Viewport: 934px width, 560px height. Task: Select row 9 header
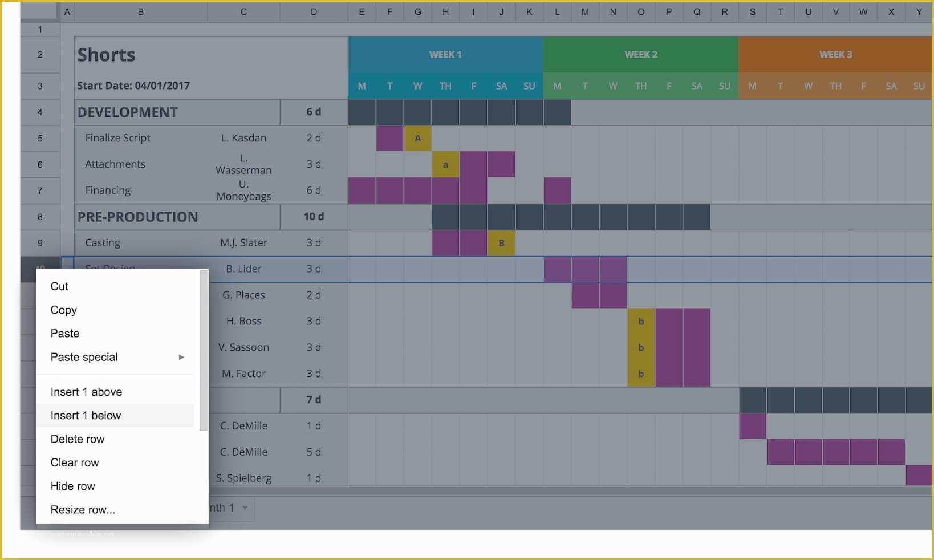point(40,243)
